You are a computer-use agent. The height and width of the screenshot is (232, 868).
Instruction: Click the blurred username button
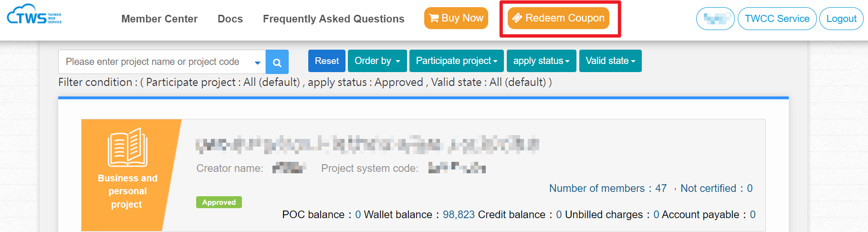715,19
